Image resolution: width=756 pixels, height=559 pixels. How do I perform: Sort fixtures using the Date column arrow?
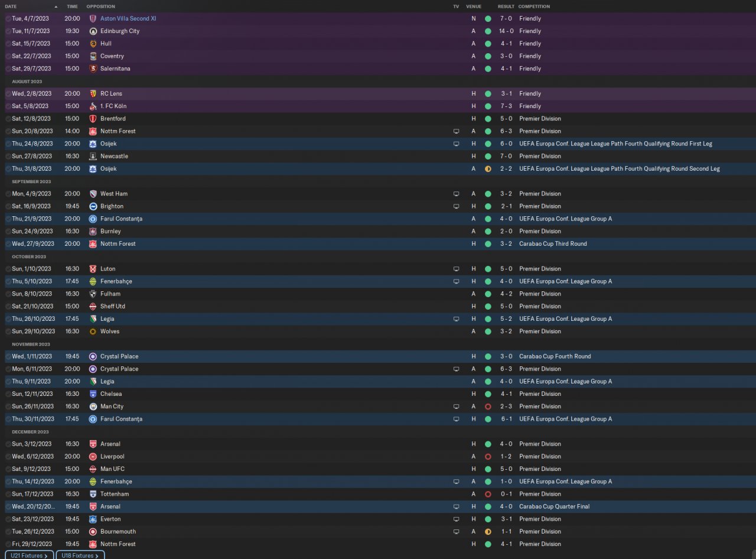click(x=56, y=6)
